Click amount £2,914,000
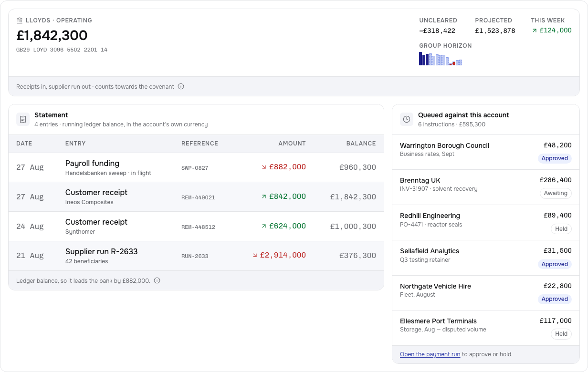 [x=283, y=255]
